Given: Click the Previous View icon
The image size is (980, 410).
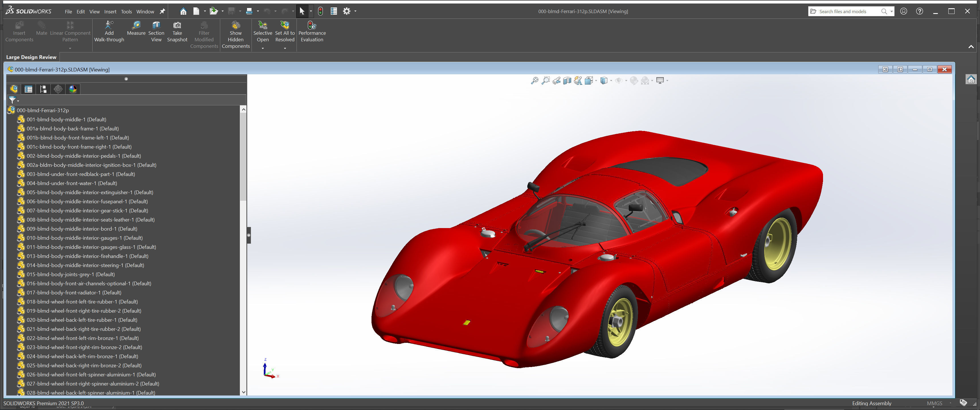Looking at the screenshot, I should click(x=557, y=81).
